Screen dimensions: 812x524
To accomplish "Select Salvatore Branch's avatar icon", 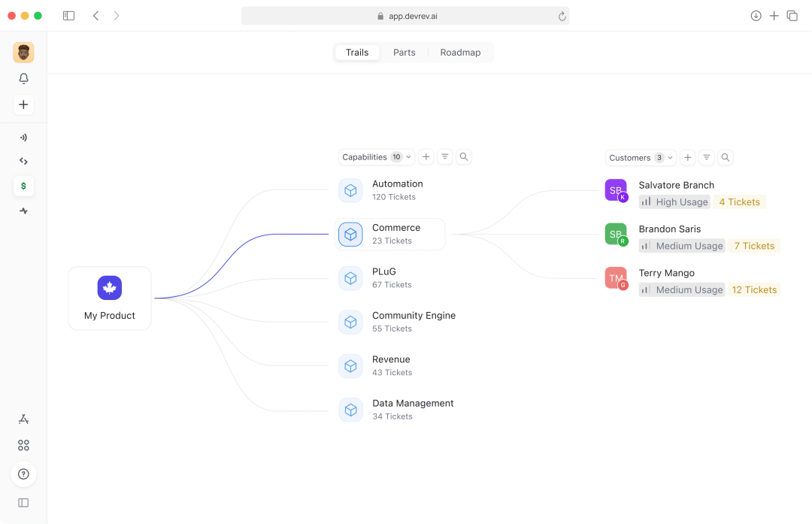I will click(x=616, y=190).
